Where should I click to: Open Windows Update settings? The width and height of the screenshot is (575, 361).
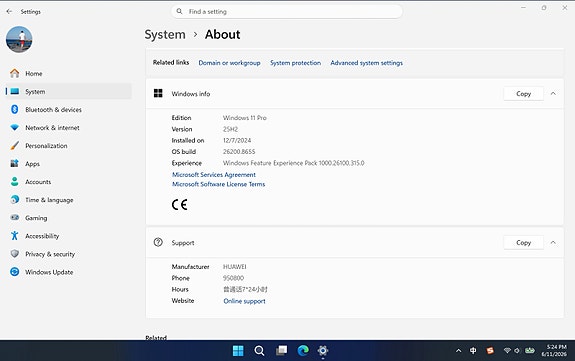click(69, 272)
